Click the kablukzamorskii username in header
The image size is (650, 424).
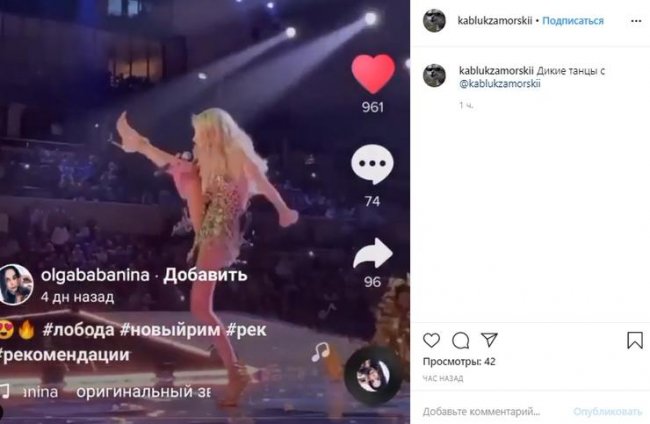click(495, 21)
